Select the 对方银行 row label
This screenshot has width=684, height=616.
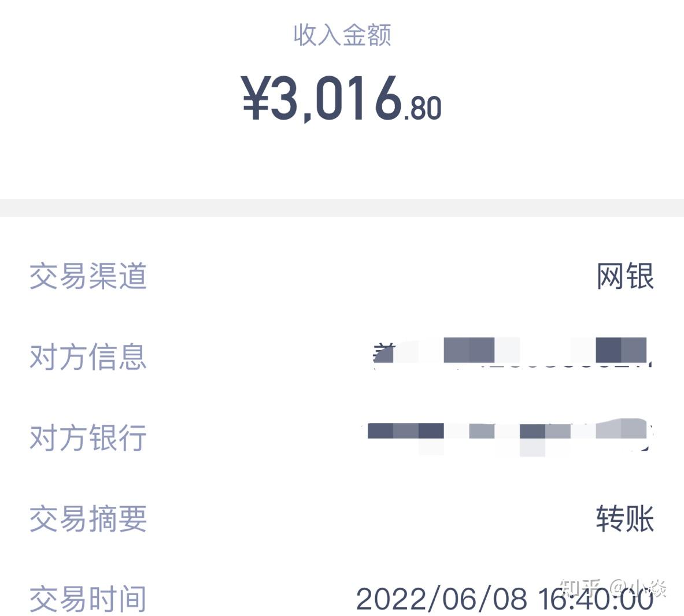pos(88,437)
